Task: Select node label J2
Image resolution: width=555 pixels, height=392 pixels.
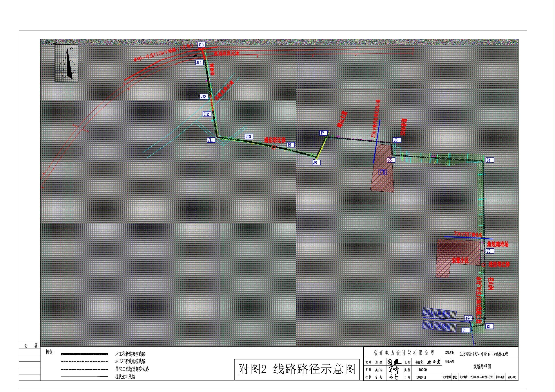Action: [489, 326]
